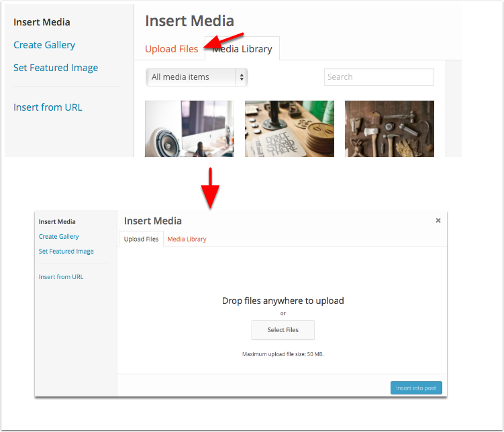The height and width of the screenshot is (432, 504).
Task: Click the Search media input field
Action: (379, 77)
